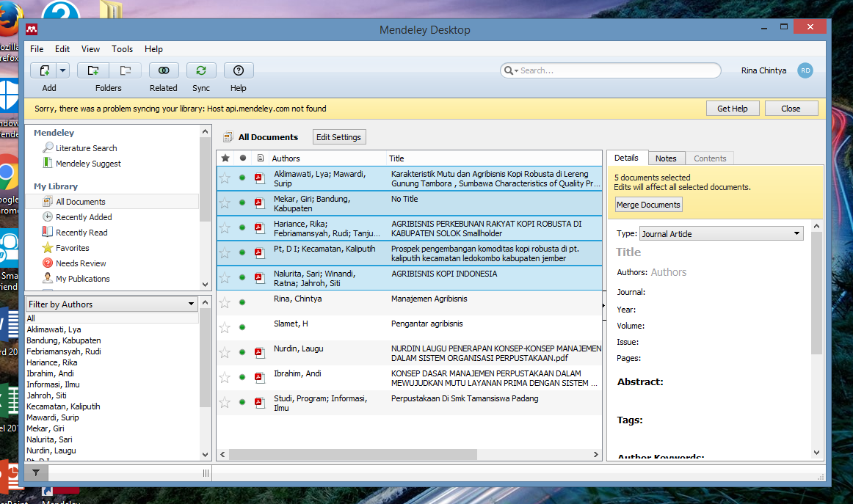Click the create new folder icon
Viewport: 853px width, 504px height.
[x=93, y=70]
